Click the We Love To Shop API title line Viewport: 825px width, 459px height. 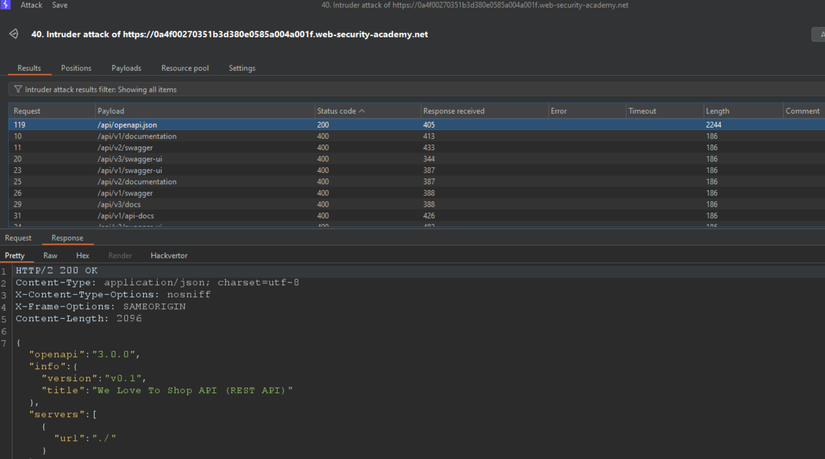(x=167, y=391)
